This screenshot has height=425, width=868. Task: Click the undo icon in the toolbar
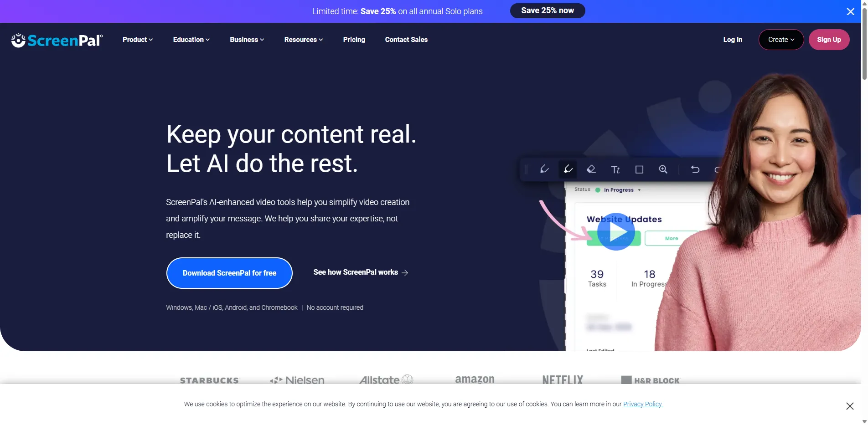[695, 169]
